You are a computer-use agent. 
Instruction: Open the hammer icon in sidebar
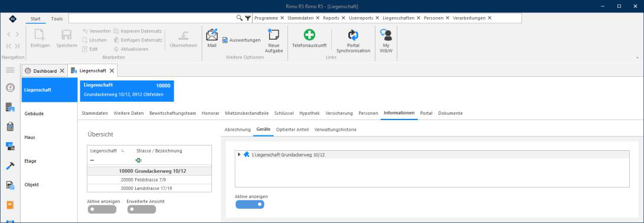click(10, 166)
